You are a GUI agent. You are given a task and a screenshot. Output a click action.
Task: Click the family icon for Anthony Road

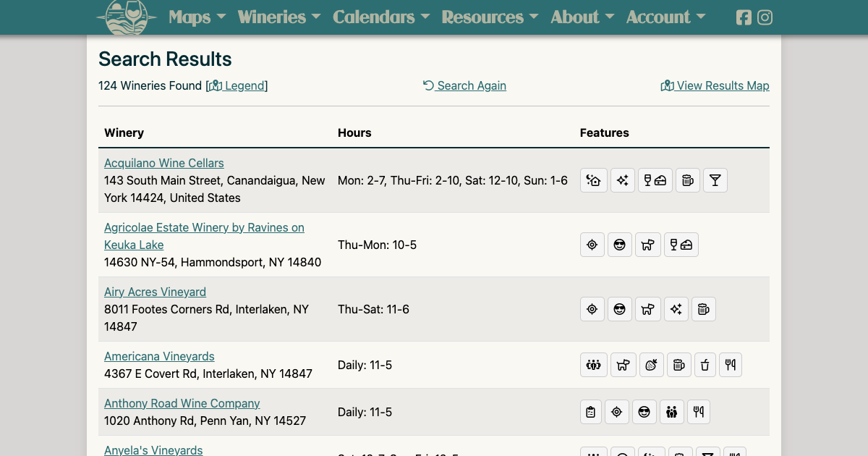(x=671, y=412)
